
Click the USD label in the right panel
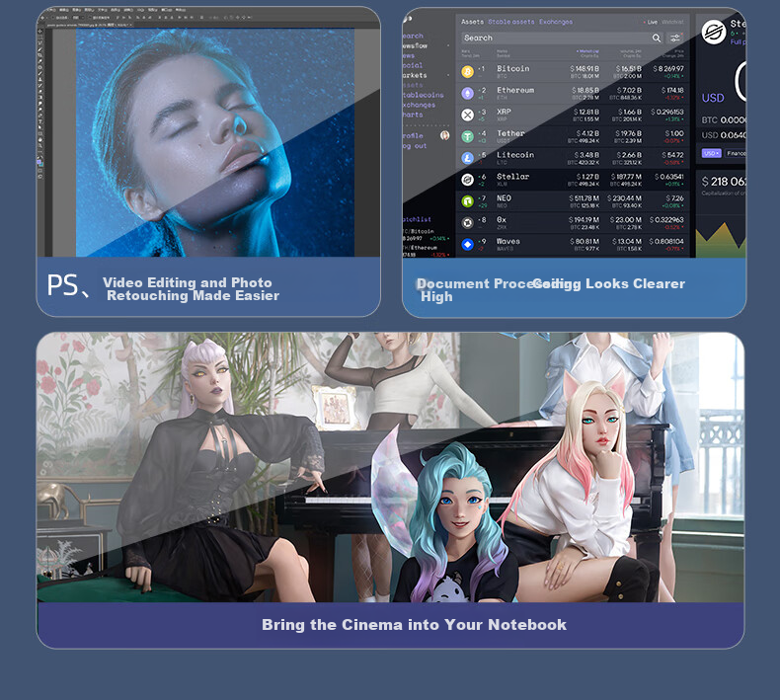(x=713, y=98)
